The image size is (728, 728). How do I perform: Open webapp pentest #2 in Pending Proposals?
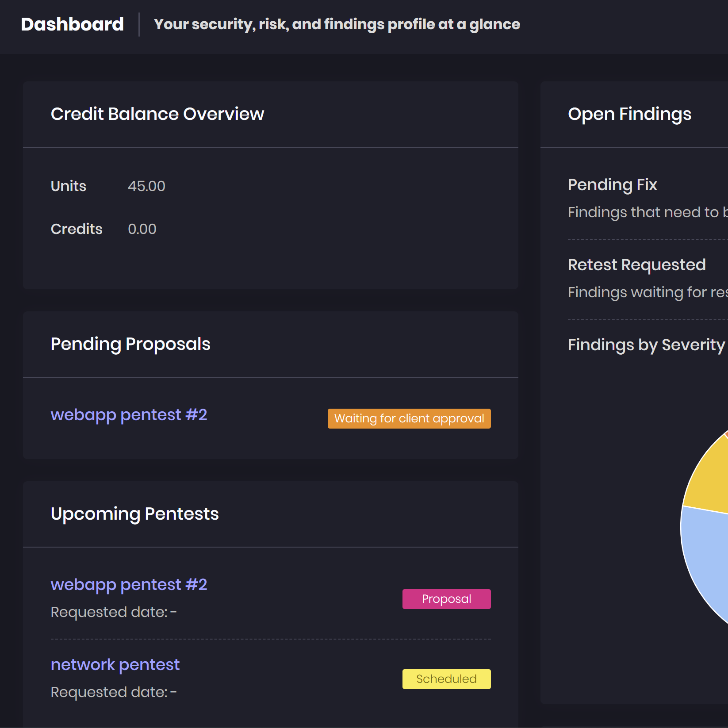coord(129,415)
